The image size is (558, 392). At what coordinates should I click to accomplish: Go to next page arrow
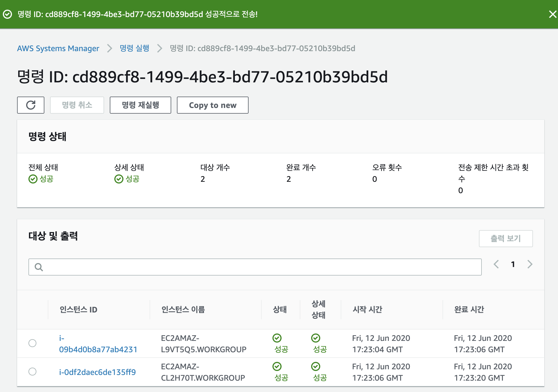click(x=530, y=264)
